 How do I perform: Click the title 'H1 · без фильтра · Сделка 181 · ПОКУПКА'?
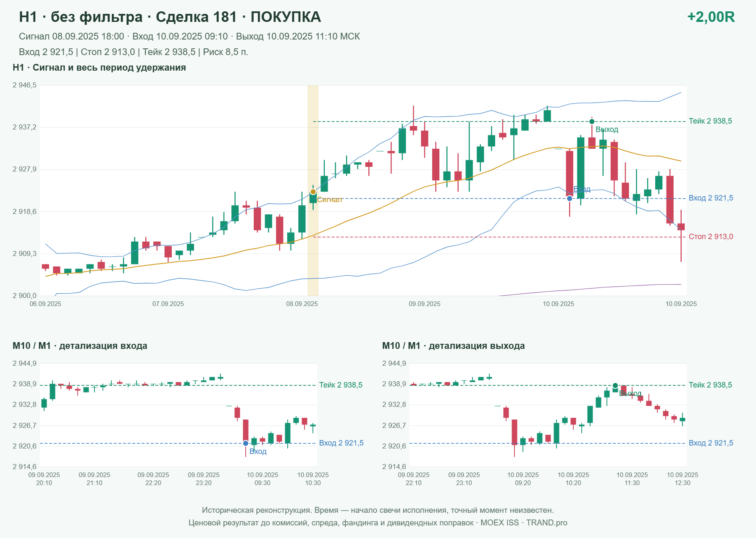(170, 17)
